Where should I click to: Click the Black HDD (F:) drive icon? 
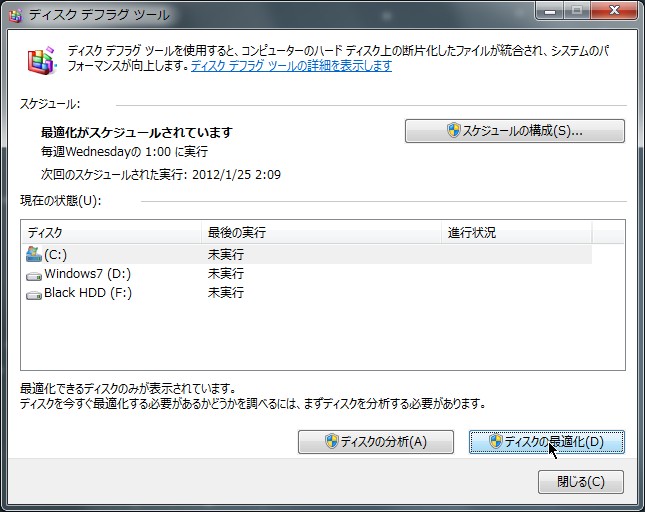pyautogui.click(x=34, y=294)
